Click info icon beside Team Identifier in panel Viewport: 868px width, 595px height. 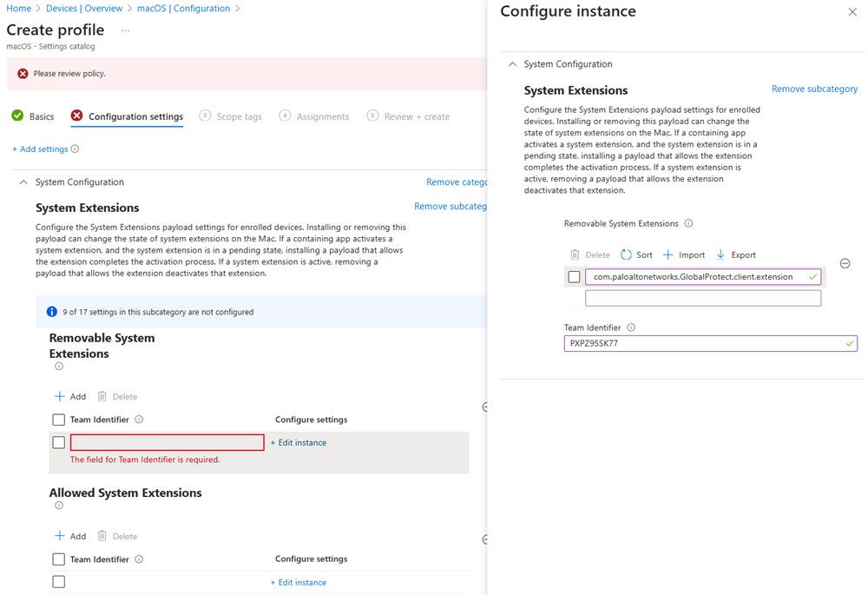(631, 328)
